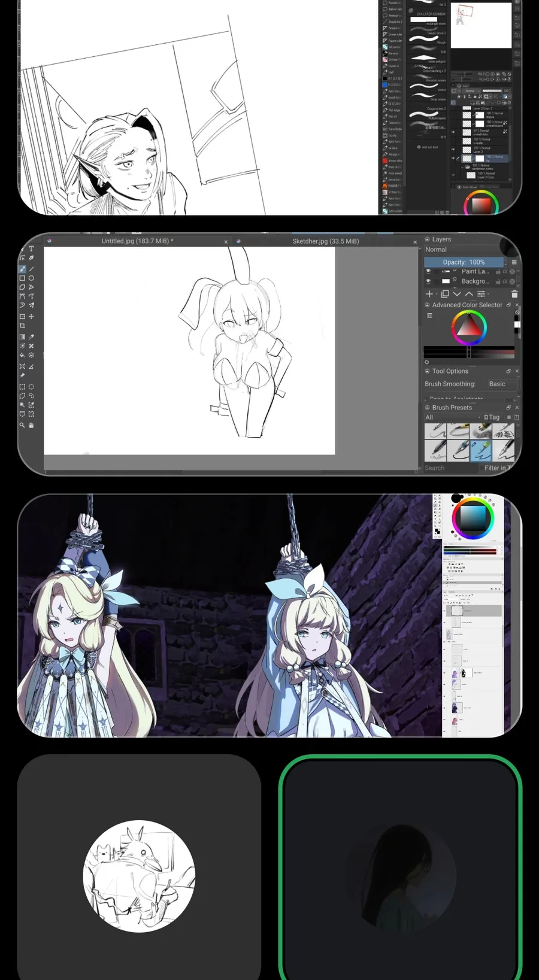Delete layer with Krita trash icon
Screen dimensions: 539x980
coord(514,294)
